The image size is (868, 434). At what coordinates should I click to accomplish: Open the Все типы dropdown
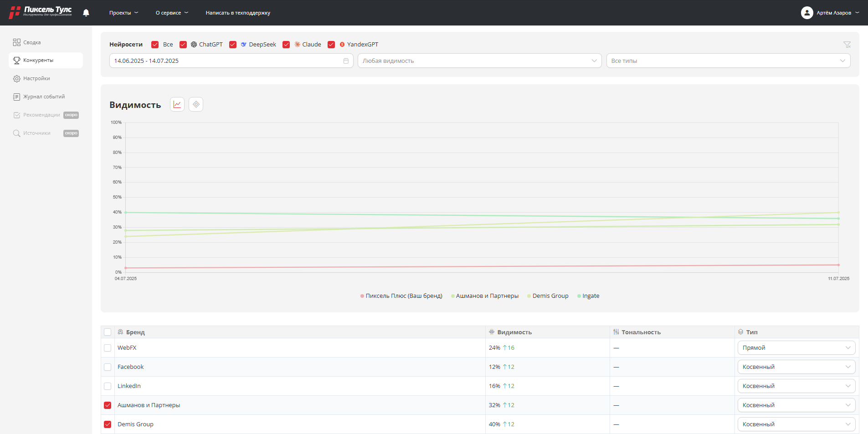[x=728, y=61]
